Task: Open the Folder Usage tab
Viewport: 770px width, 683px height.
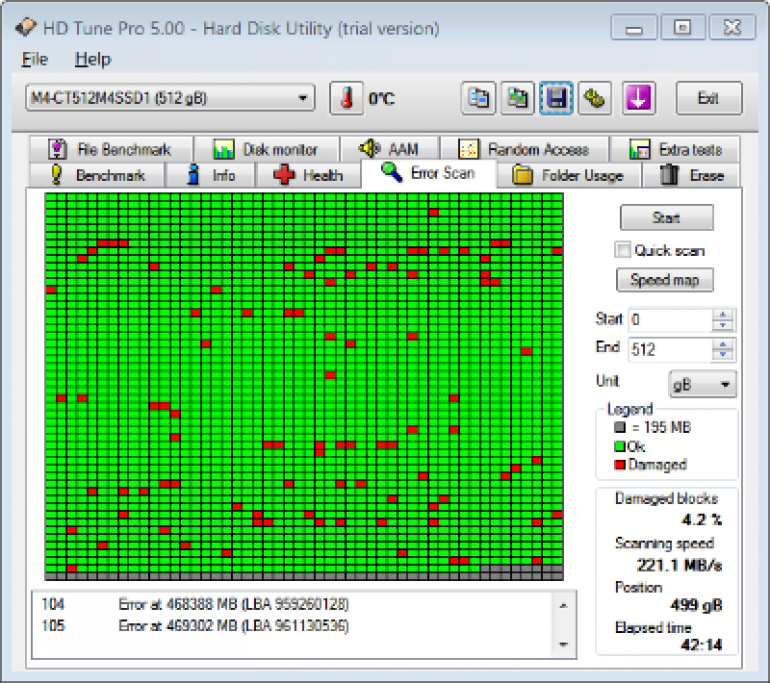Action: click(x=568, y=175)
